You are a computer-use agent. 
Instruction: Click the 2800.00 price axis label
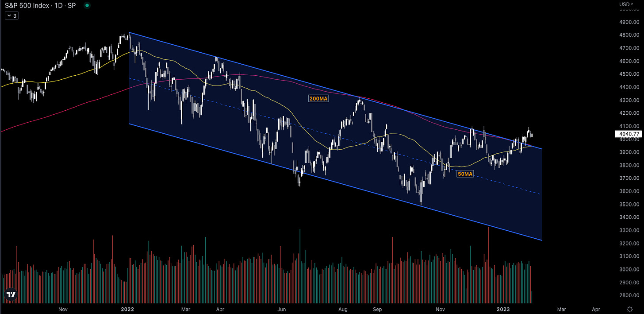pos(629,295)
